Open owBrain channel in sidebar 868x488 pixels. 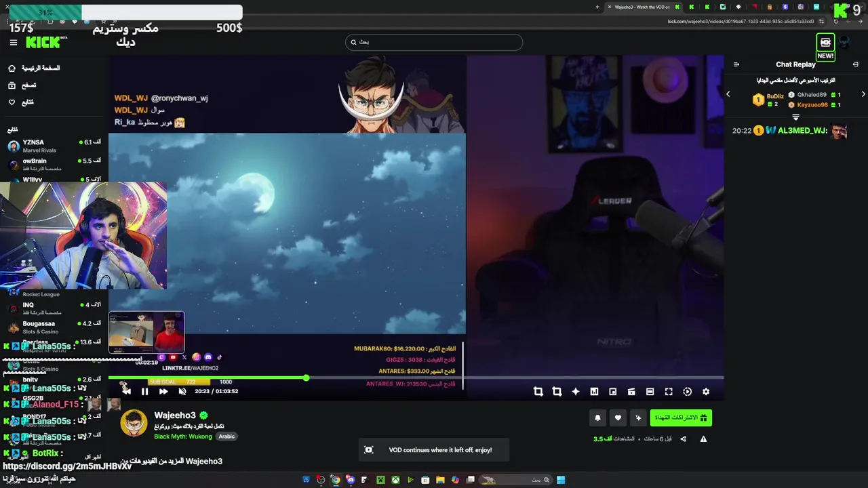54,164
